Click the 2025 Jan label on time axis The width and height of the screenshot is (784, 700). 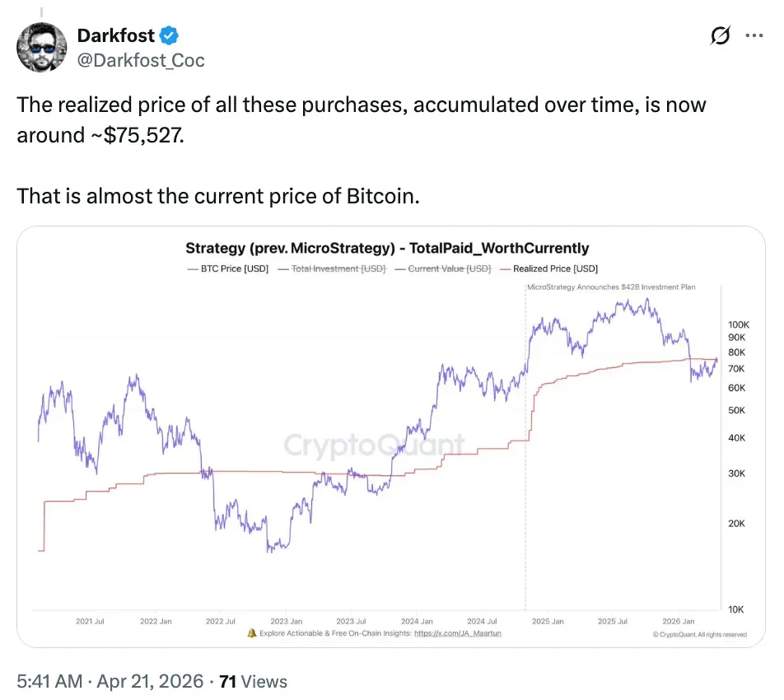tap(547, 621)
